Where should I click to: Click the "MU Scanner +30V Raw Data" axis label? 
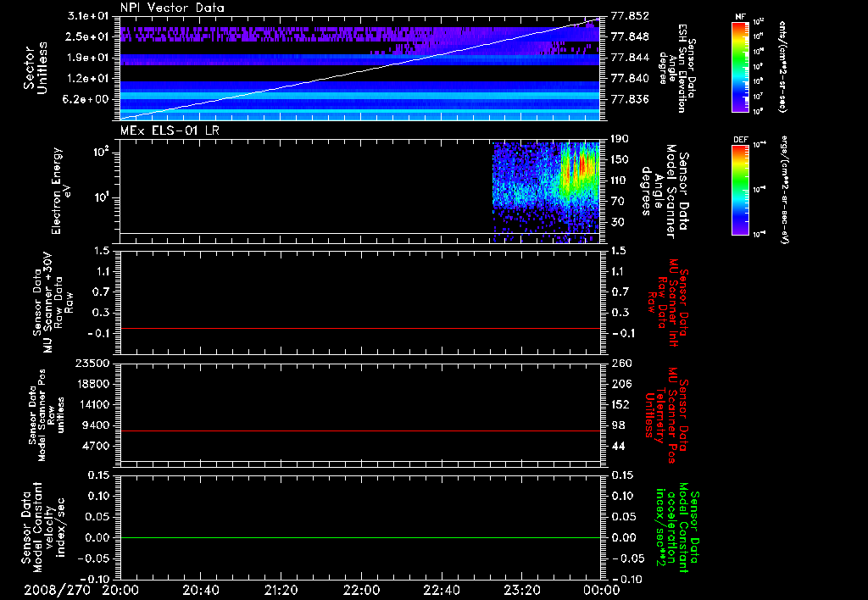click(x=53, y=303)
